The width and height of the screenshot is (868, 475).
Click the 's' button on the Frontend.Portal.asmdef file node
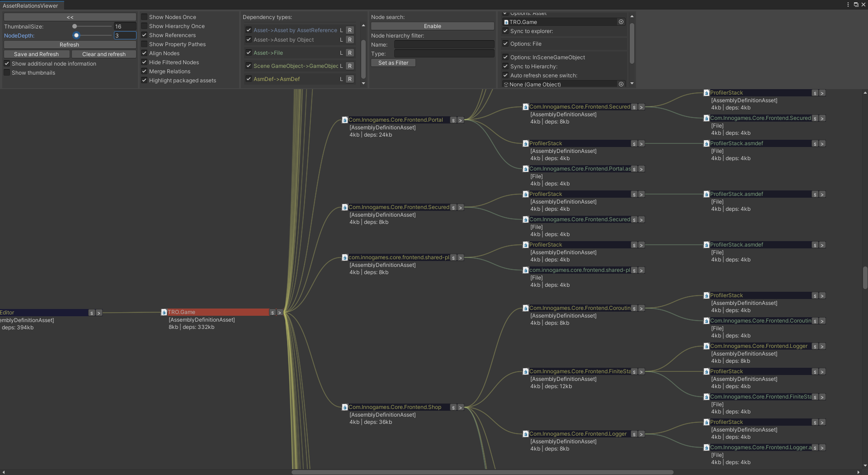pos(634,169)
